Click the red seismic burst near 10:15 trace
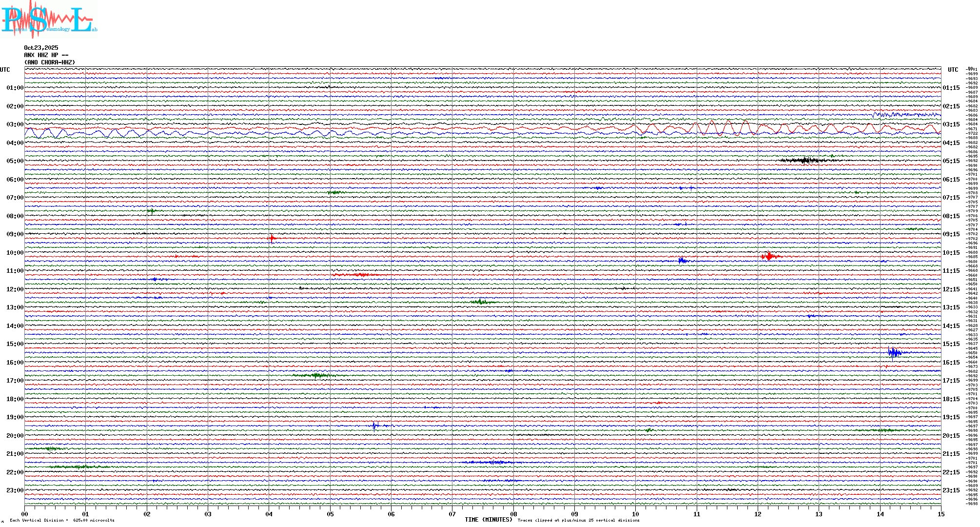Screen dimensions: 980x527 coord(769,256)
